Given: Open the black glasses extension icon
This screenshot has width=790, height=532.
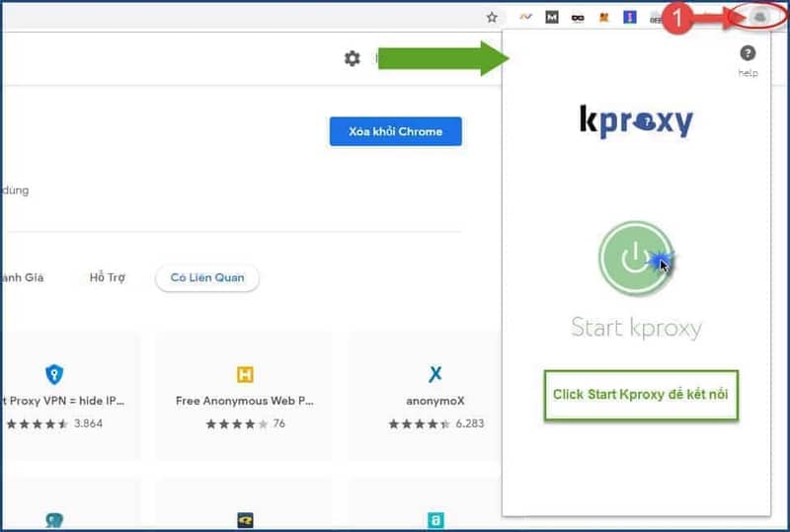Looking at the screenshot, I should tap(578, 18).
